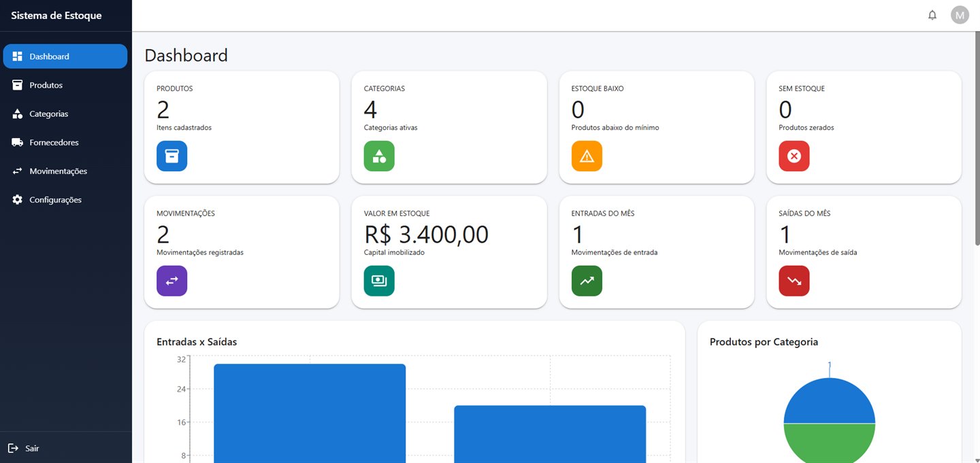
Task: Open the Fornecedores menu item
Action: pos(65,142)
